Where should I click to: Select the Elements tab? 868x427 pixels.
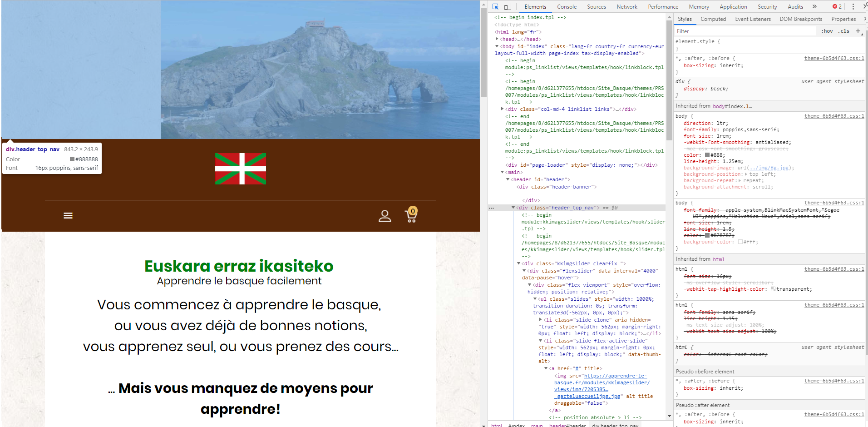(535, 7)
